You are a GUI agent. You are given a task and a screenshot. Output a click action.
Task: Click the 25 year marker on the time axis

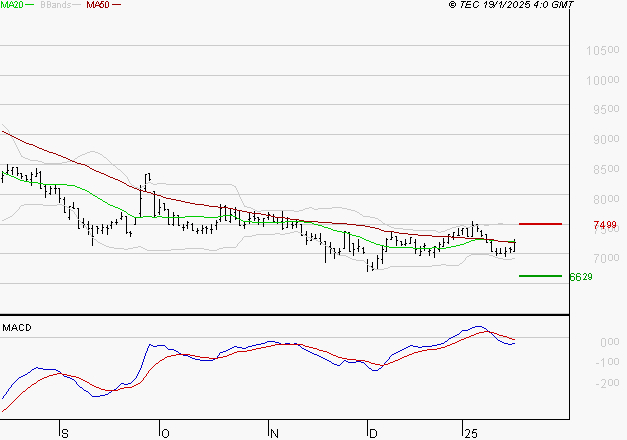tap(470, 433)
